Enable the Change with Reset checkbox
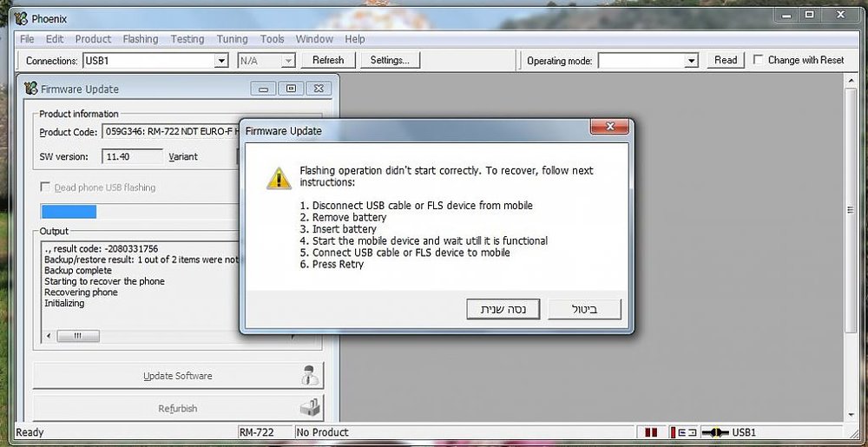Viewport: 868px width, 447px height. (759, 60)
